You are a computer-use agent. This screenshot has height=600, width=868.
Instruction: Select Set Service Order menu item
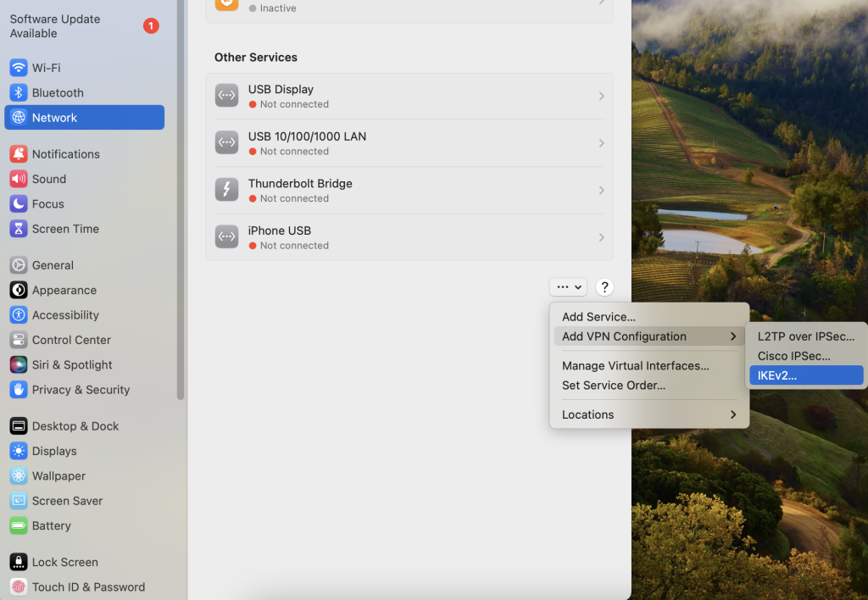(614, 386)
